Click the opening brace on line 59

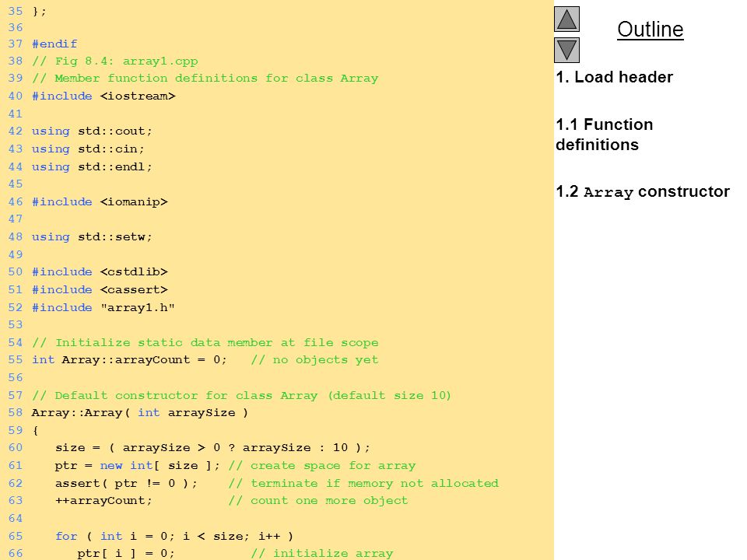35,430
